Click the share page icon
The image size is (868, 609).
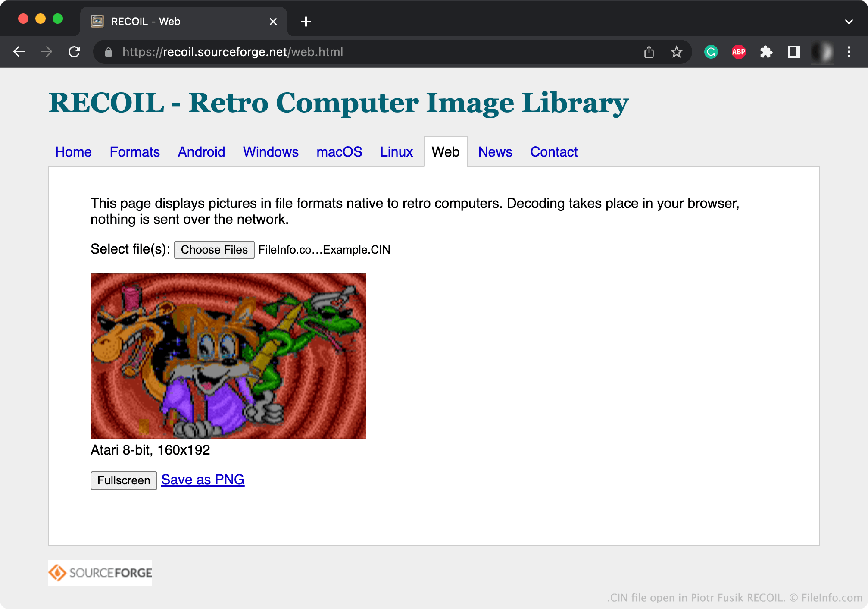click(649, 52)
